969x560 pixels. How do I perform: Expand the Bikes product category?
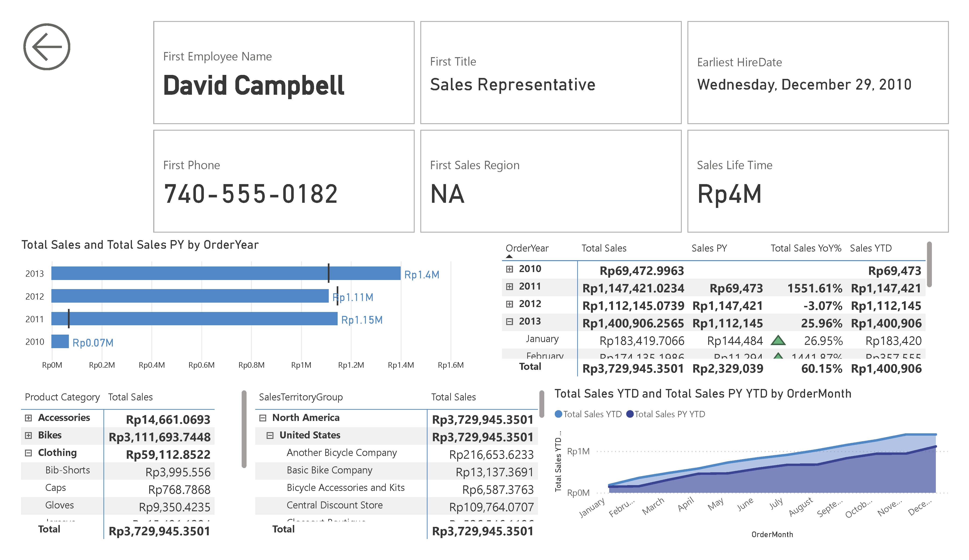pos(28,435)
